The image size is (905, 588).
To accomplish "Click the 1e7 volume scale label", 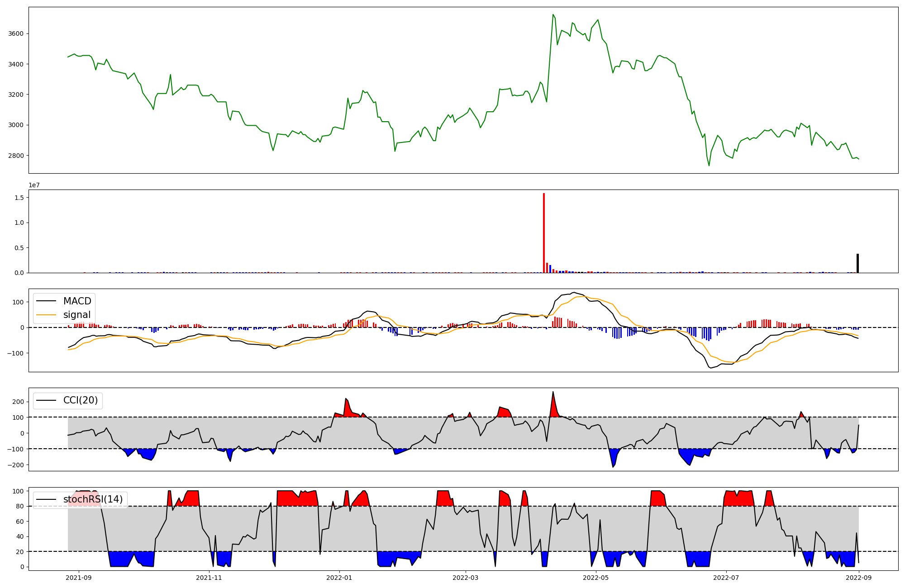I will coord(34,185).
